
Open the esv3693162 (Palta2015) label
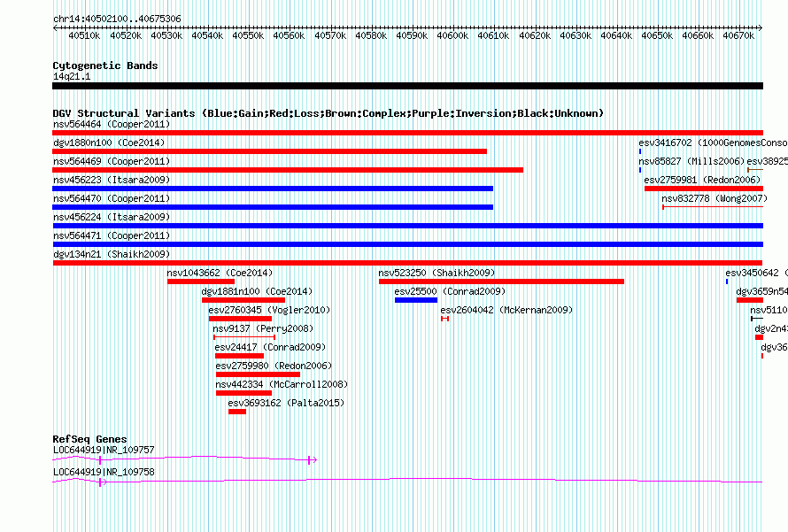point(286,403)
